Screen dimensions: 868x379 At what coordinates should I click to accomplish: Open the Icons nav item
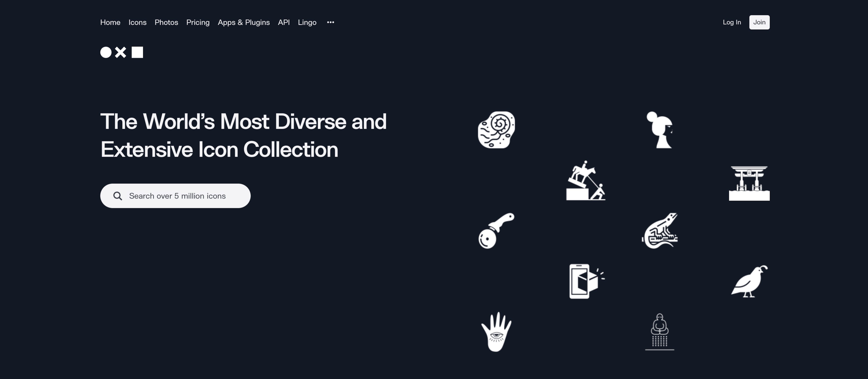[x=137, y=22]
